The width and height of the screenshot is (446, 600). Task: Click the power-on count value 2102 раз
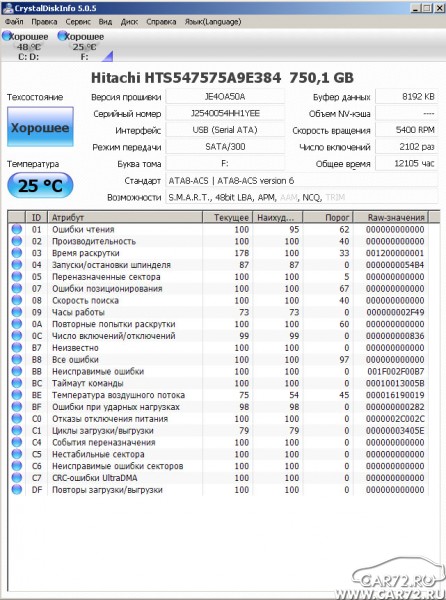point(406,147)
